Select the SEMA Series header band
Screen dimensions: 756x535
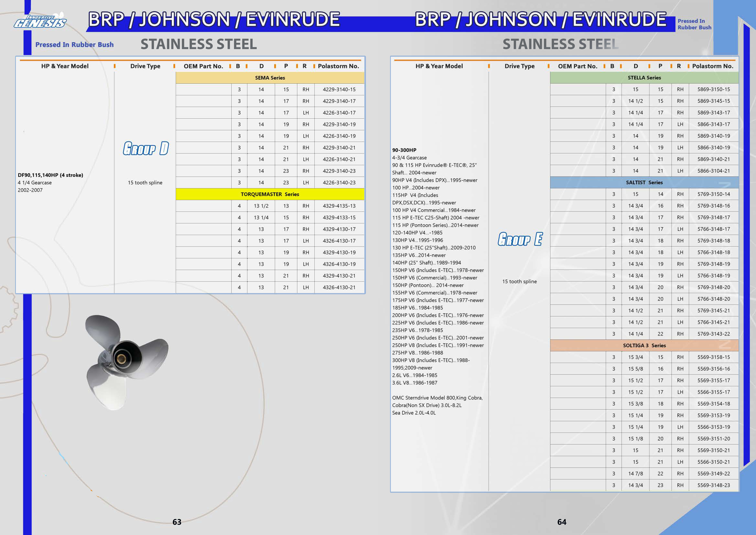(270, 78)
